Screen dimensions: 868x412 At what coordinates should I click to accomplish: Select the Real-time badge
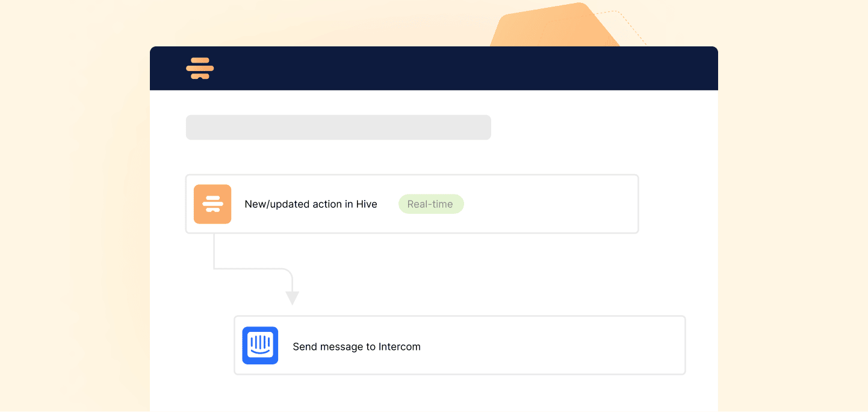point(431,204)
